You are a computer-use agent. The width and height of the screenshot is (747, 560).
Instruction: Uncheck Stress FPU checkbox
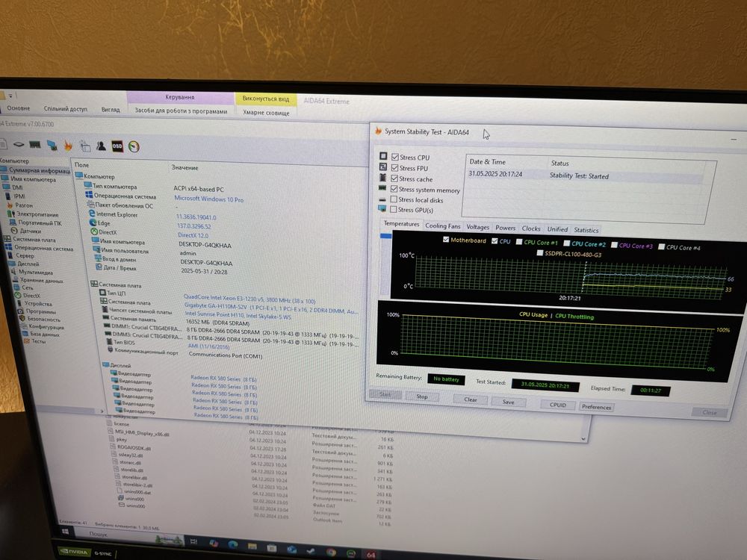[x=394, y=167]
